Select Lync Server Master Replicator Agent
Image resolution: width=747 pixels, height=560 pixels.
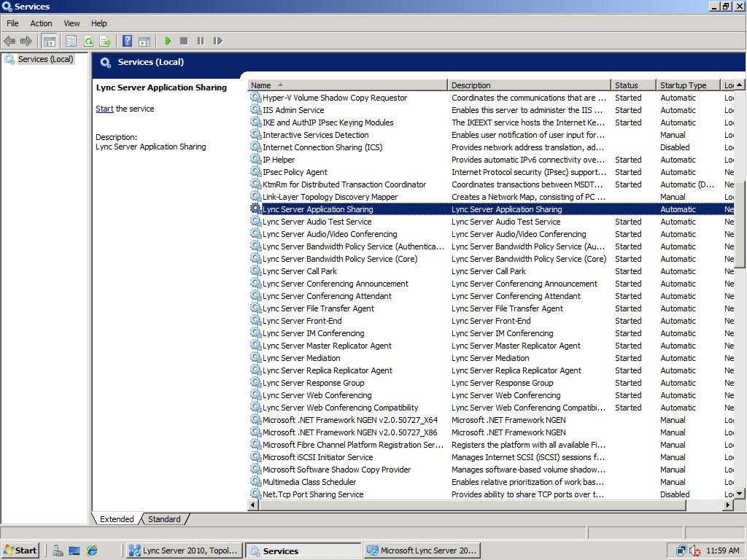click(491, 345)
